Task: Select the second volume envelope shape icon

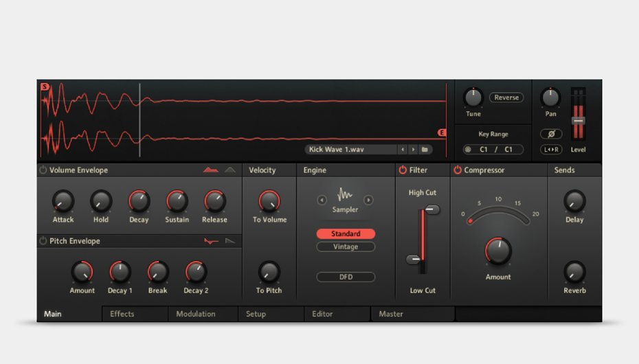Action: click(230, 170)
